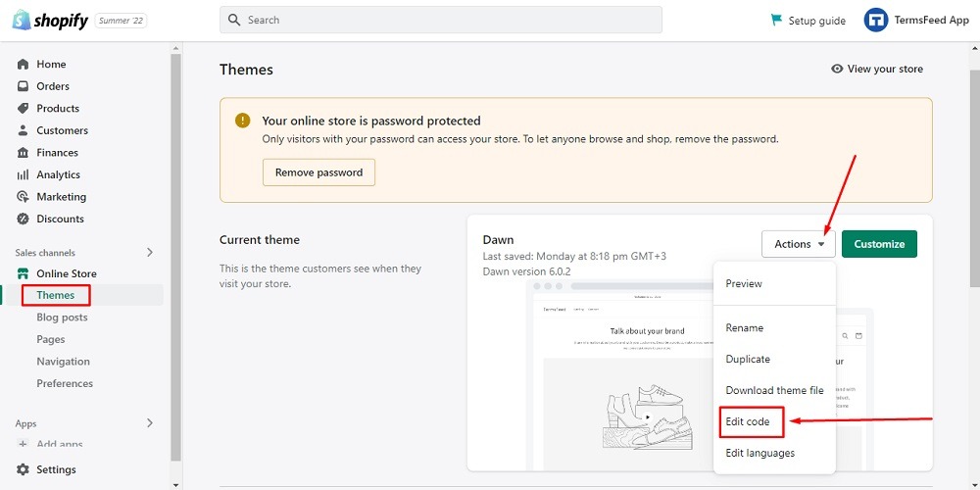Click the Analytics bar chart icon
980x490 pixels.
click(x=24, y=175)
